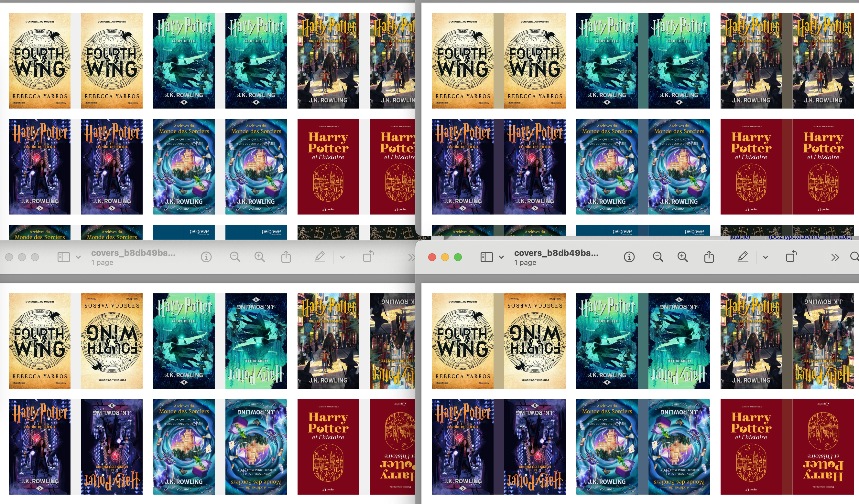Zoom out in the active Preview window
This screenshot has width=859, height=504.
click(658, 257)
